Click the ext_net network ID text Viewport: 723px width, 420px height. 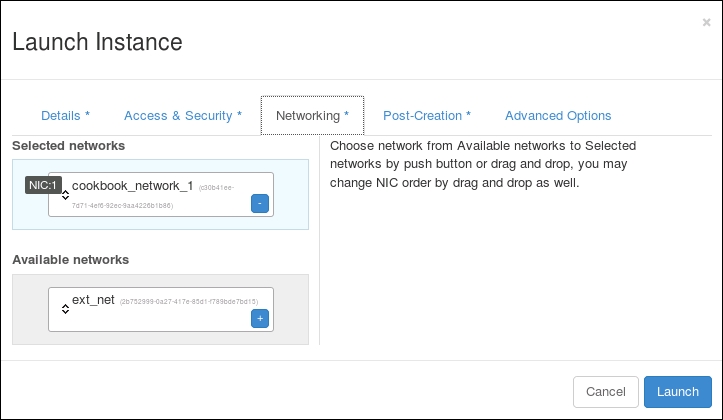(189, 301)
